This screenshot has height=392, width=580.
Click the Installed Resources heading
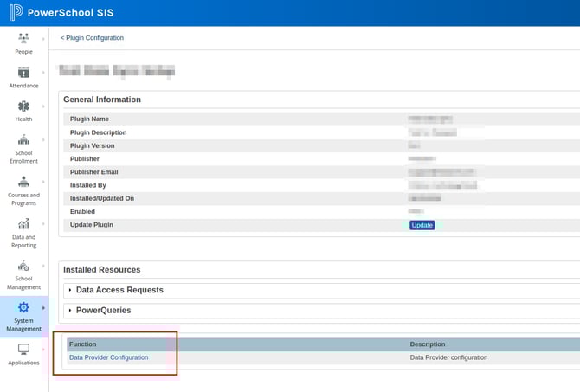click(102, 270)
